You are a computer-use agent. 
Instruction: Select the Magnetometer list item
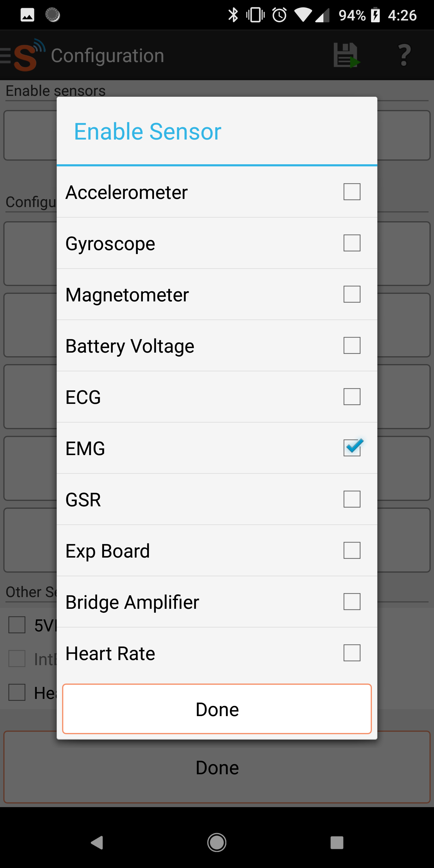tap(217, 294)
